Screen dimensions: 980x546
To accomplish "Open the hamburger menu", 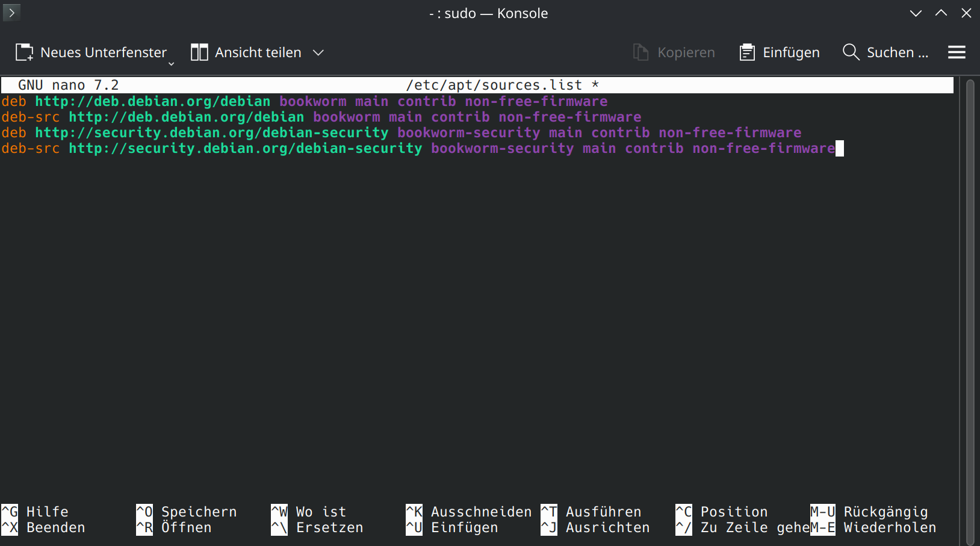I will [957, 52].
